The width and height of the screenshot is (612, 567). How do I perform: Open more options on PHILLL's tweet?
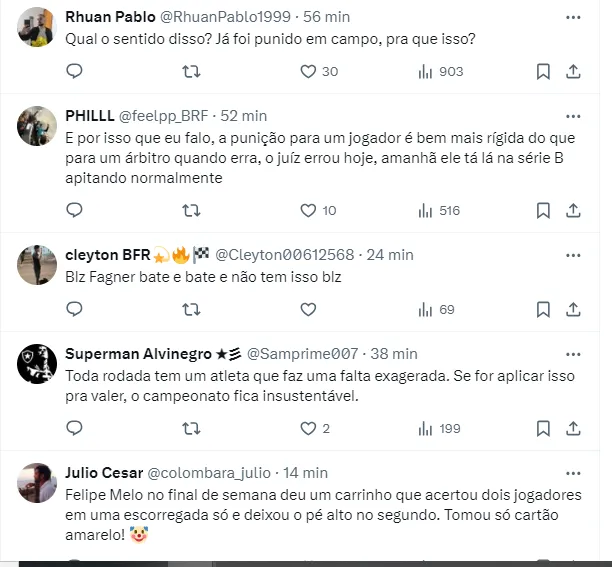573,115
